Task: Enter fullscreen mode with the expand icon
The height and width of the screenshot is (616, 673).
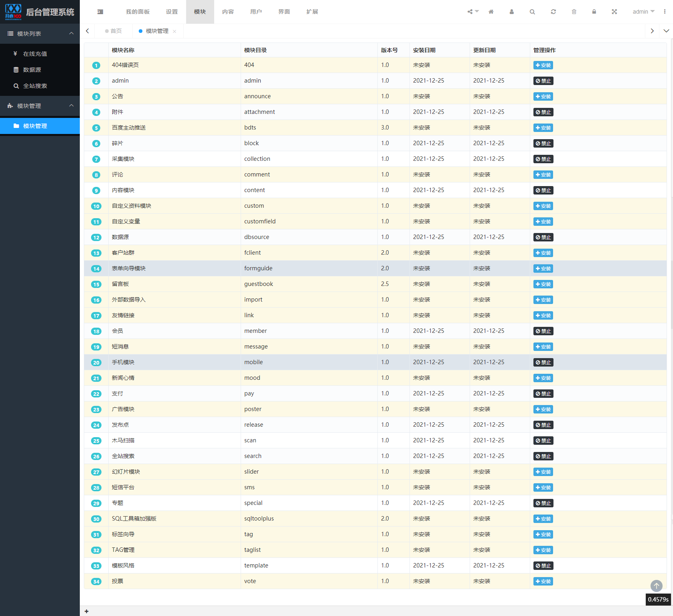Action: (614, 12)
